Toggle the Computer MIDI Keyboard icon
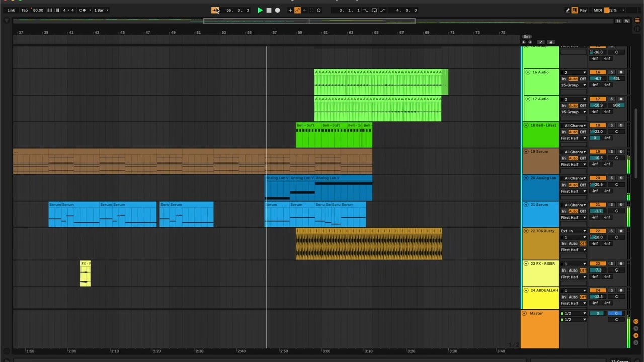The height and width of the screenshot is (362, 644). tap(575, 10)
